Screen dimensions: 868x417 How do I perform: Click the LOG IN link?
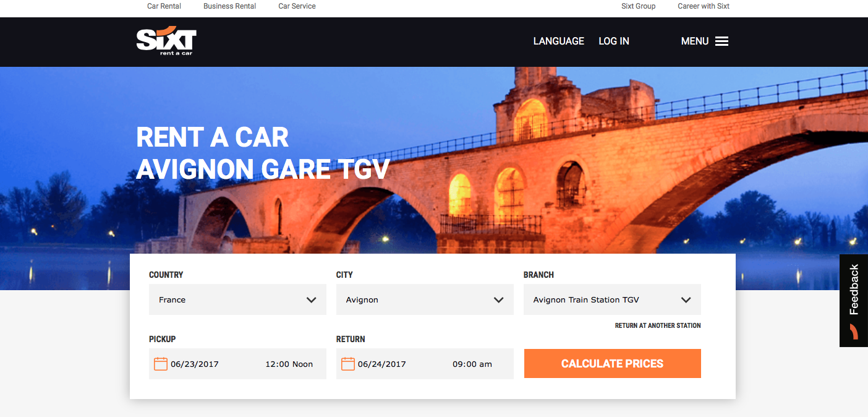click(x=614, y=41)
